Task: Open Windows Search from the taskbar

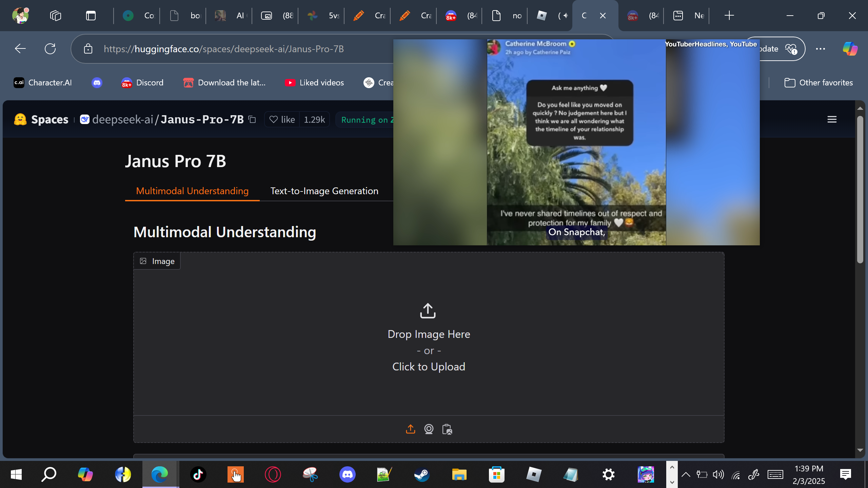Action: pyautogui.click(x=49, y=474)
